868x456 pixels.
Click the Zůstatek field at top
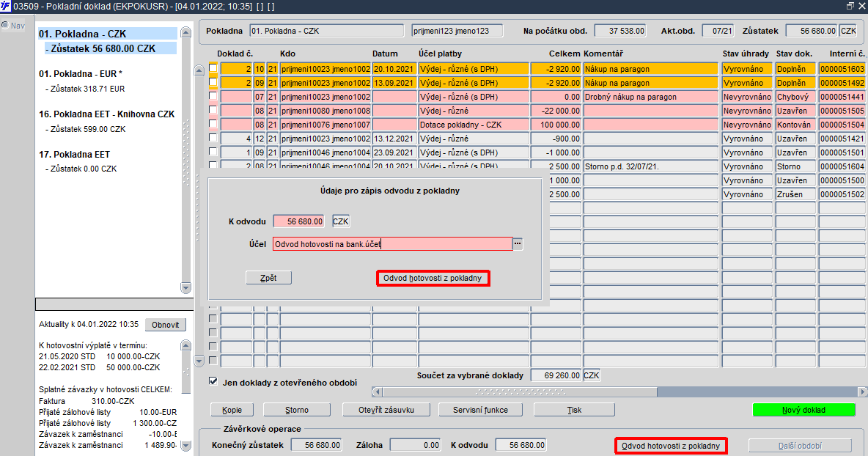click(x=812, y=31)
